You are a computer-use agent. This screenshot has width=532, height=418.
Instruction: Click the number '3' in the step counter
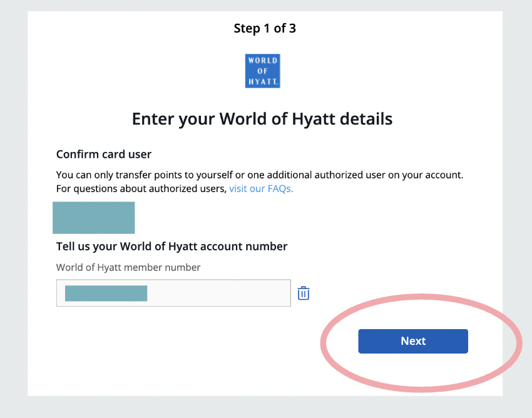(292, 28)
